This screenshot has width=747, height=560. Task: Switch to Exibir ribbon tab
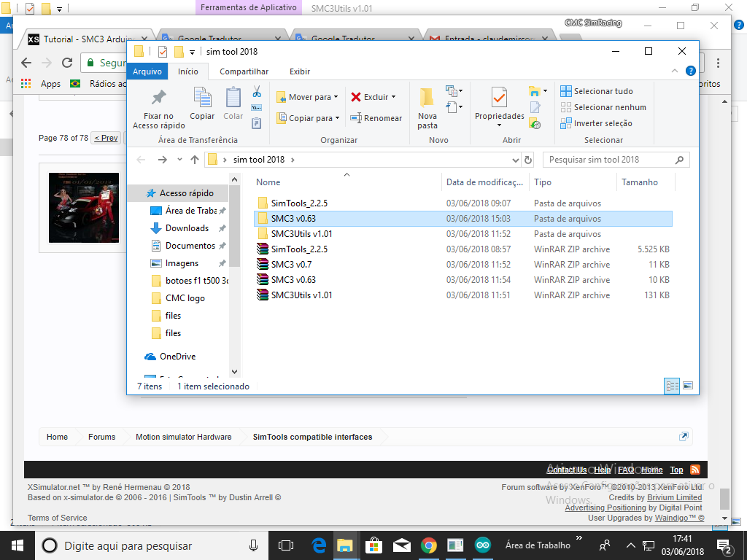[300, 71]
